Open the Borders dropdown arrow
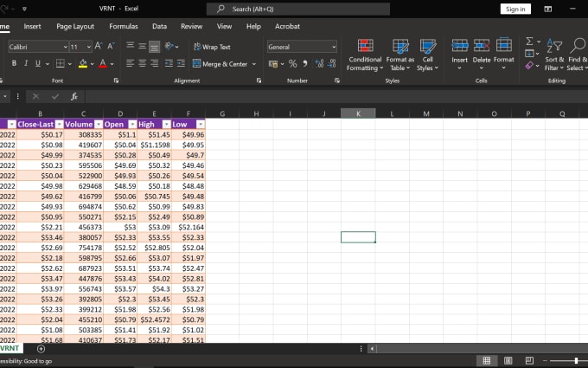 [70, 64]
